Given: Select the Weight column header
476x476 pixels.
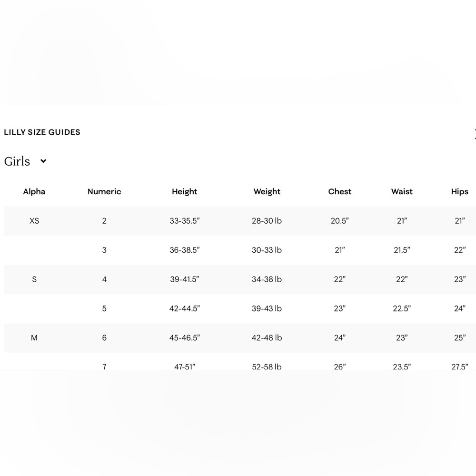Looking at the screenshot, I should tap(267, 191).
